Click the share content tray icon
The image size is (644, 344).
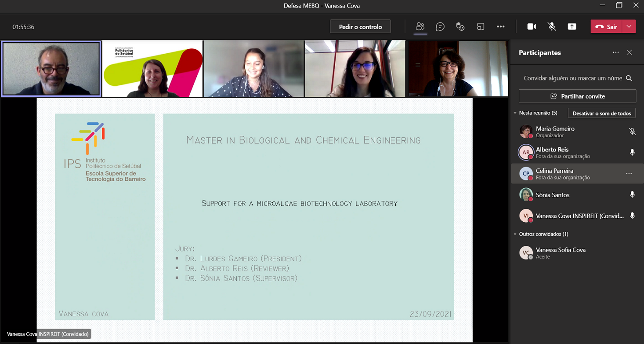click(x=572, y=26)
